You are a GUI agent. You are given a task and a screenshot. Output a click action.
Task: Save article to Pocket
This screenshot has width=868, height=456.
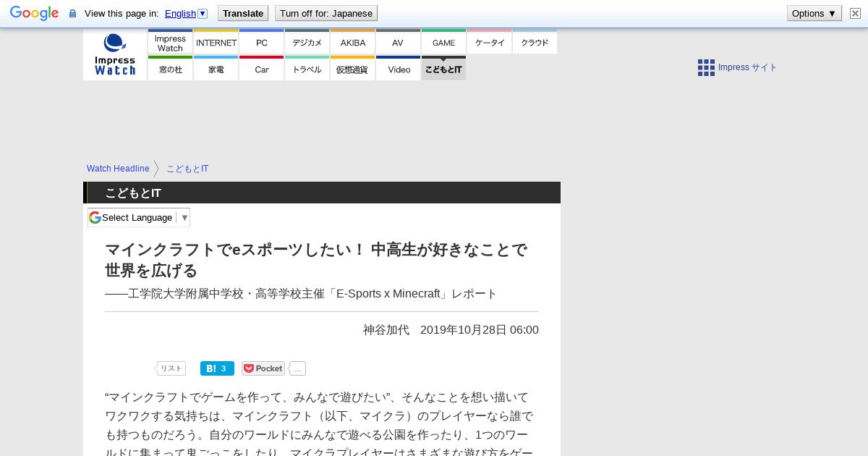(263, 368)
